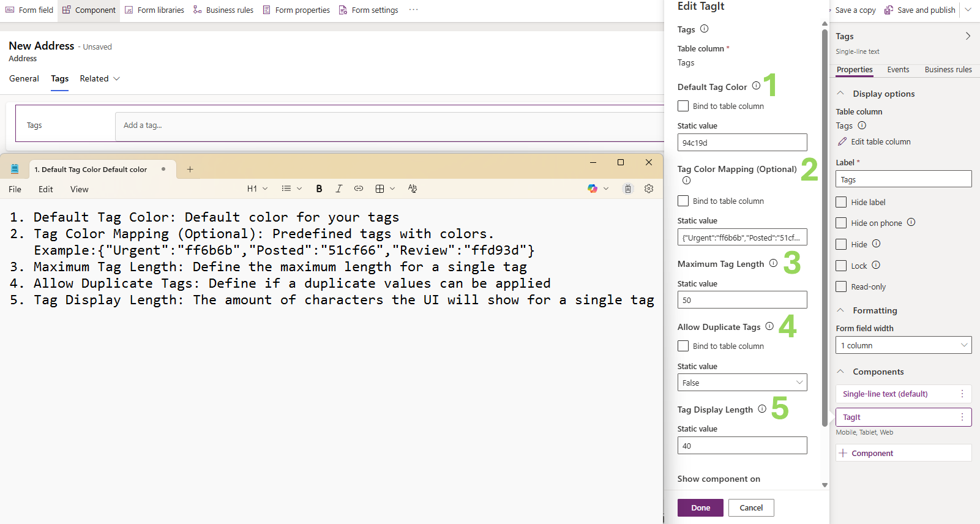Click the Done button
This screenshot has height=524, width=980.
coord(700,507)
